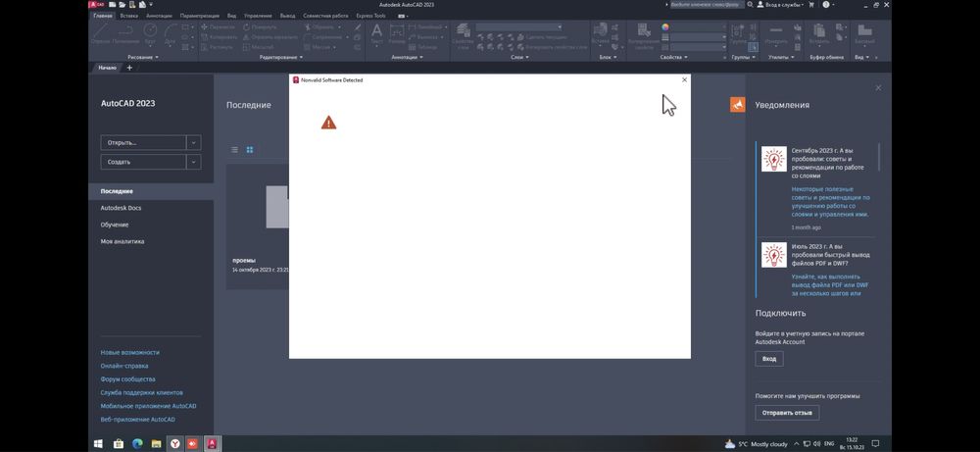Click the search magnifier icon in title bar
This screenshot has height=452, width=980.
(x=750, y=4)
